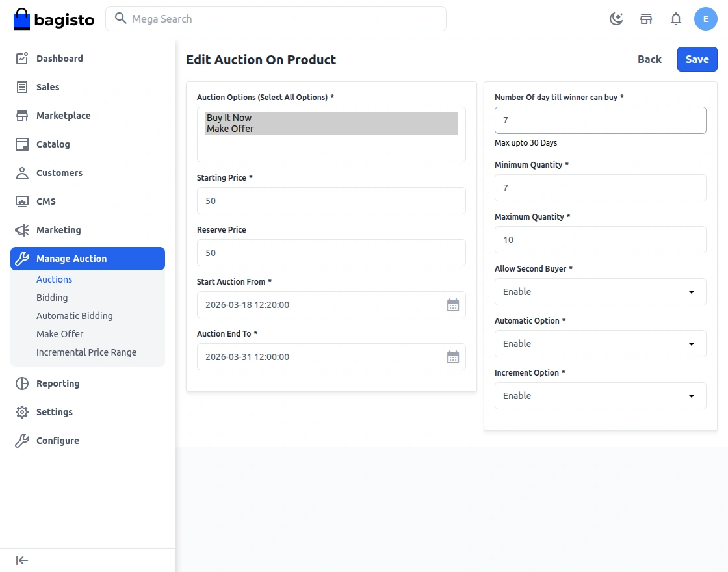Open notifications bell icon
728x572 pixels.
click(676, 19)
